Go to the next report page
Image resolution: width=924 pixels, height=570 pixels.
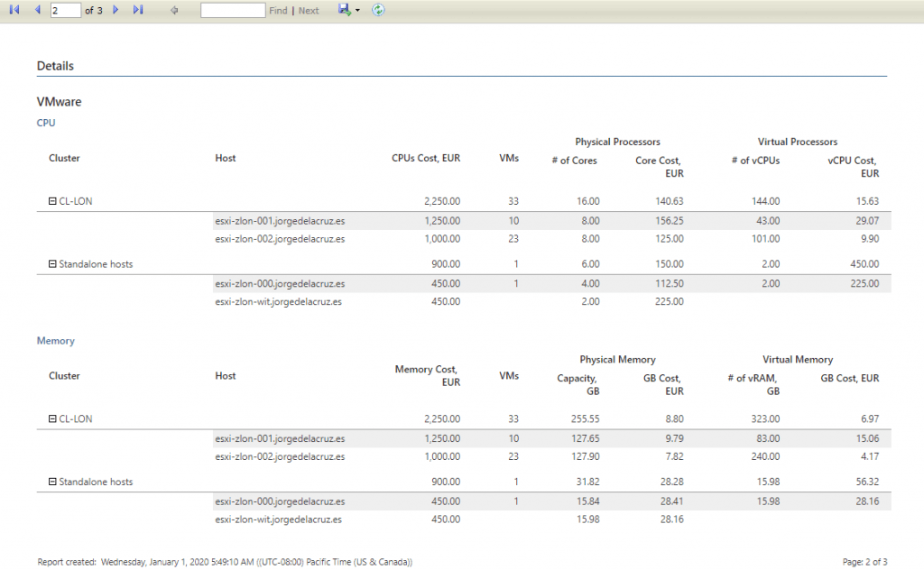tap(115, 10)
